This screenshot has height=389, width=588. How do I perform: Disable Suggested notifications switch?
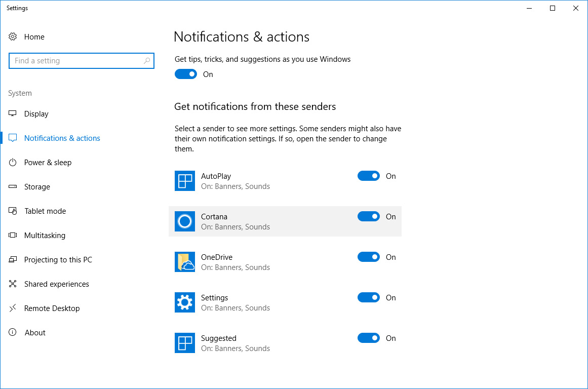coord(369,338)
